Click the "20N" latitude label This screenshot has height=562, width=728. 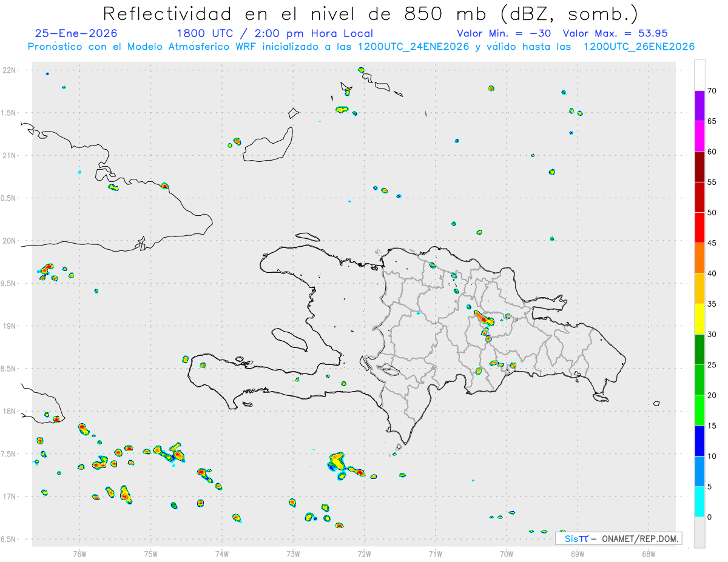pyautogui.click(x=9, y=241)
